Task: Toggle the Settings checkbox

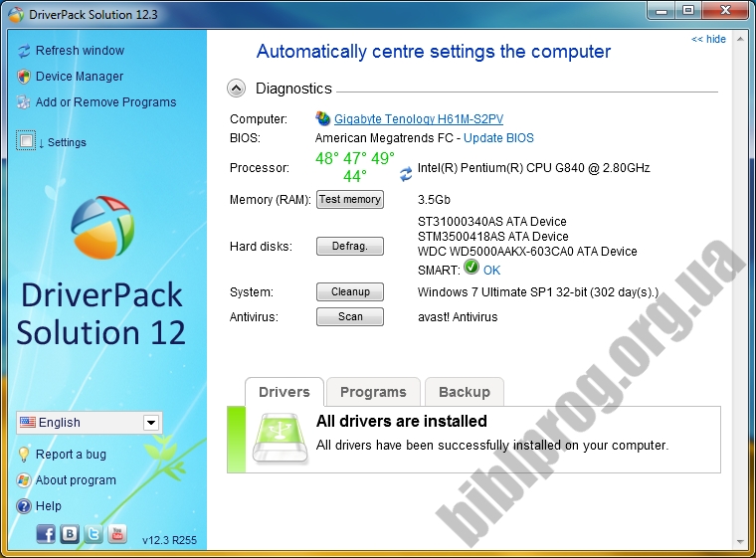Action: pos(26,141)
